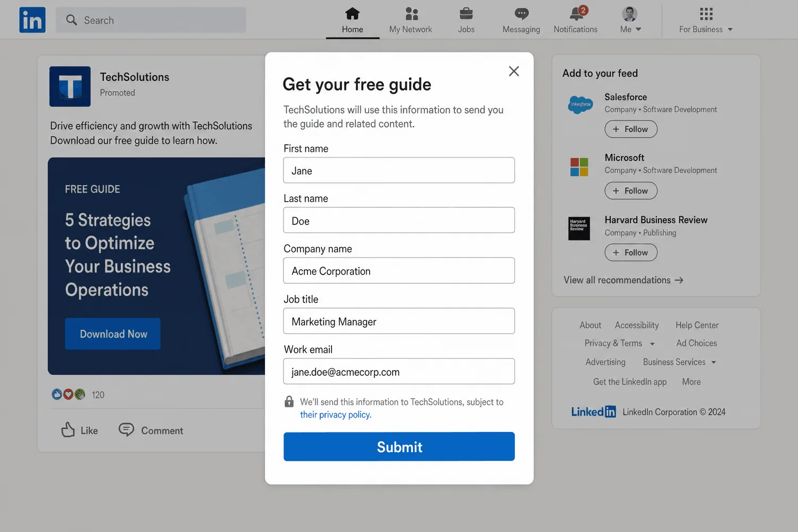Open the Ad Choices link
The height and width of the screenshot is (532, 798).
(696, 343)
